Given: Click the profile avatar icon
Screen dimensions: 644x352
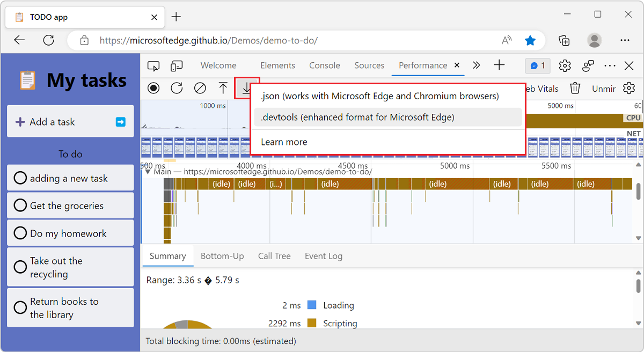Looking at the screenshot, I should point(594,40).
